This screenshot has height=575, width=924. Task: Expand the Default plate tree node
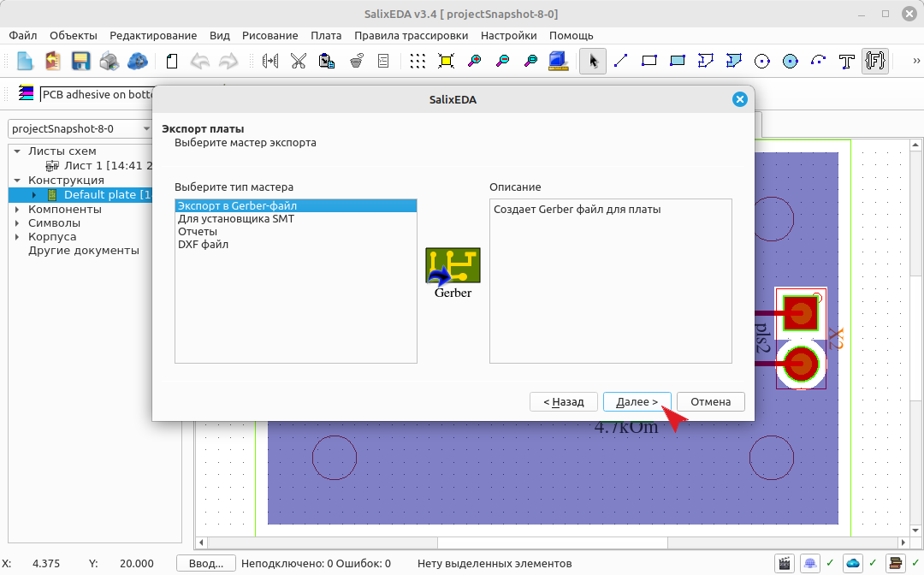click(33, 195)
